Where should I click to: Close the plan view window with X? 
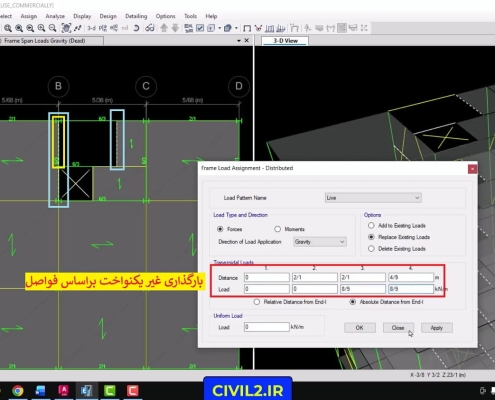point(247,40)
